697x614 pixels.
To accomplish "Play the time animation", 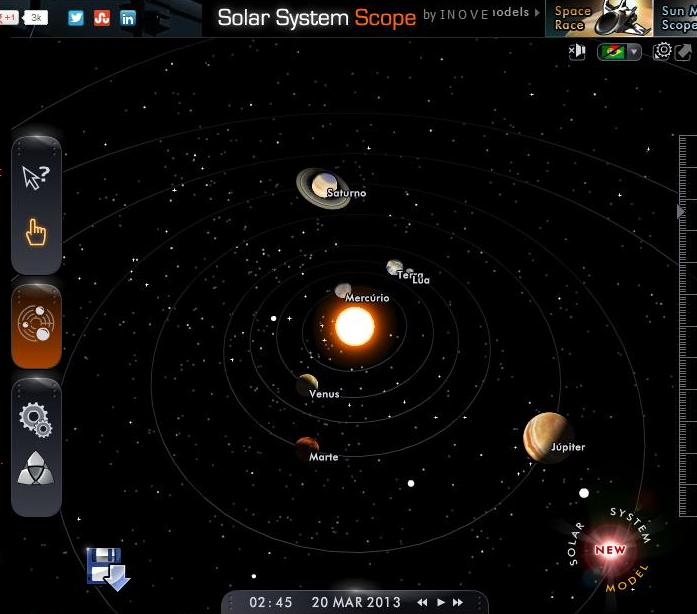I will [x=441, y=602].
